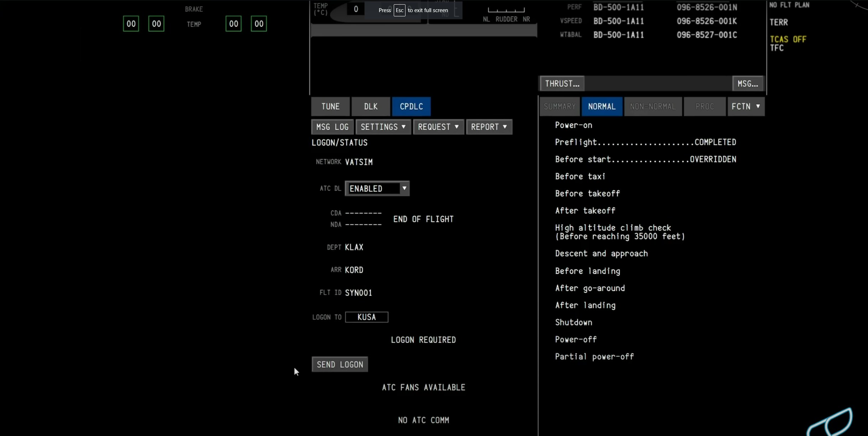Open the After landing checklist

click(585, 305)
